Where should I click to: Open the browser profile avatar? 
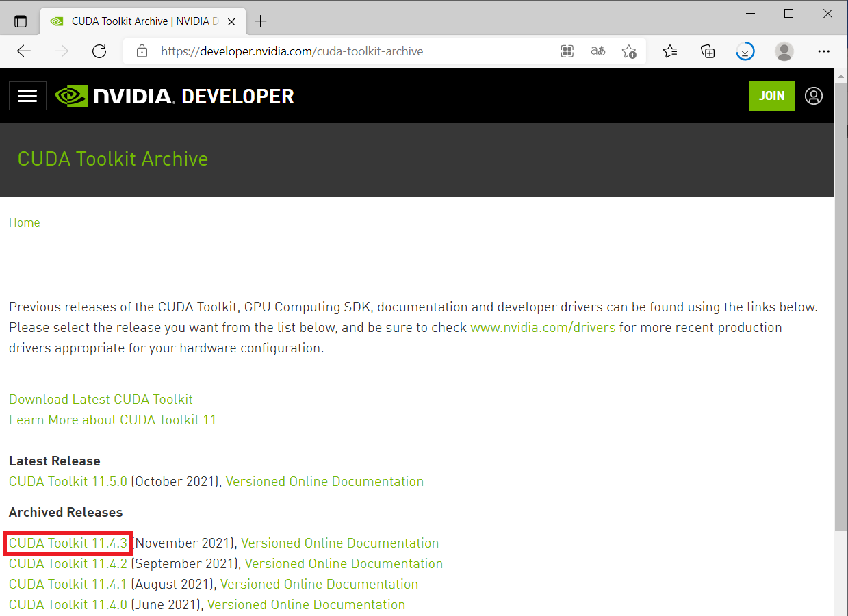(x=784, y=51)
